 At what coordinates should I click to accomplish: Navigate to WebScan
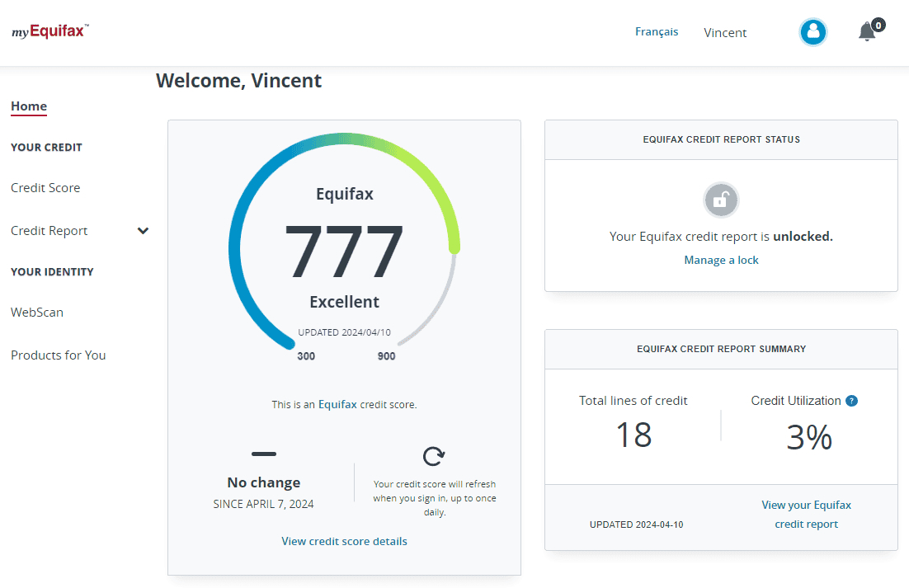coord(37,312)
